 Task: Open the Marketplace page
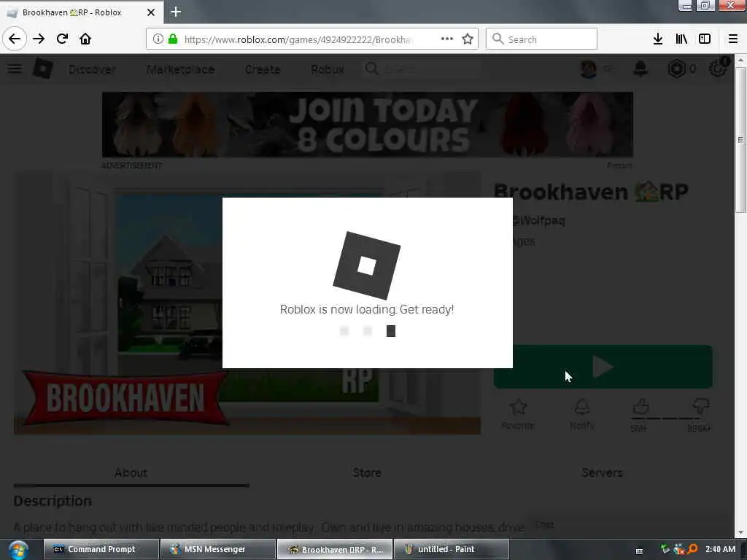pyautogui.click(x=180, y=69)
